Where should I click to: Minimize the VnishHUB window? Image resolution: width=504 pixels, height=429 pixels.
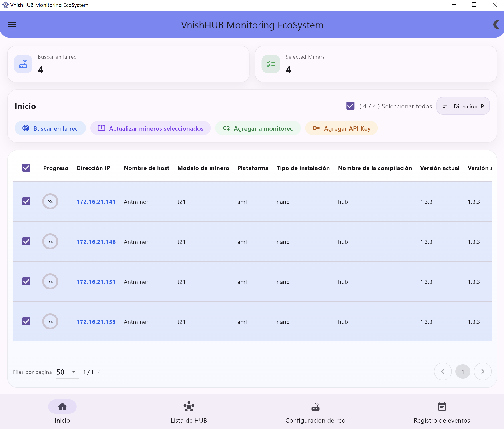pos(454,5)
